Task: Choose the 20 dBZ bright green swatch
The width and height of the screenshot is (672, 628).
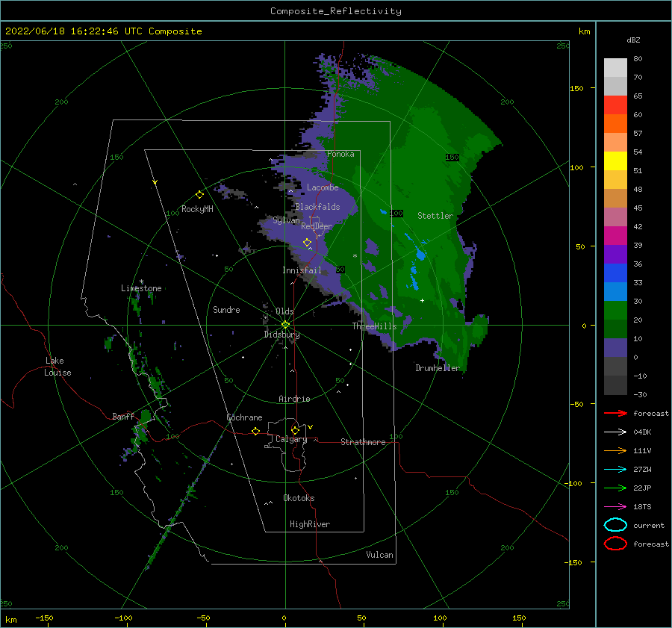Action: point(615,311)
